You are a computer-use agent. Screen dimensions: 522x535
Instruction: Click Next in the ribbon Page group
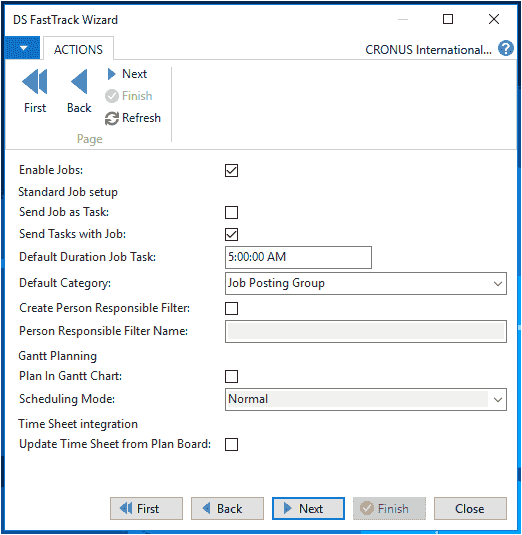point(127,74)
